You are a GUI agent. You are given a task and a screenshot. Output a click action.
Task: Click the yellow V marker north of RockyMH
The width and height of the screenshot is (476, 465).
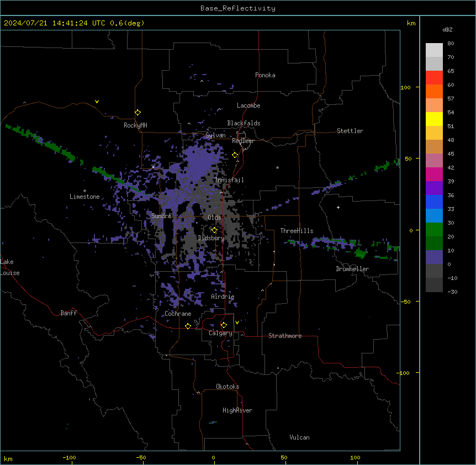coord(97,102)
